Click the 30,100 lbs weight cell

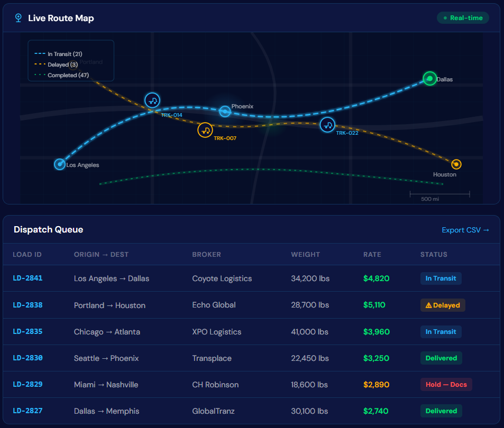(309, 411)
